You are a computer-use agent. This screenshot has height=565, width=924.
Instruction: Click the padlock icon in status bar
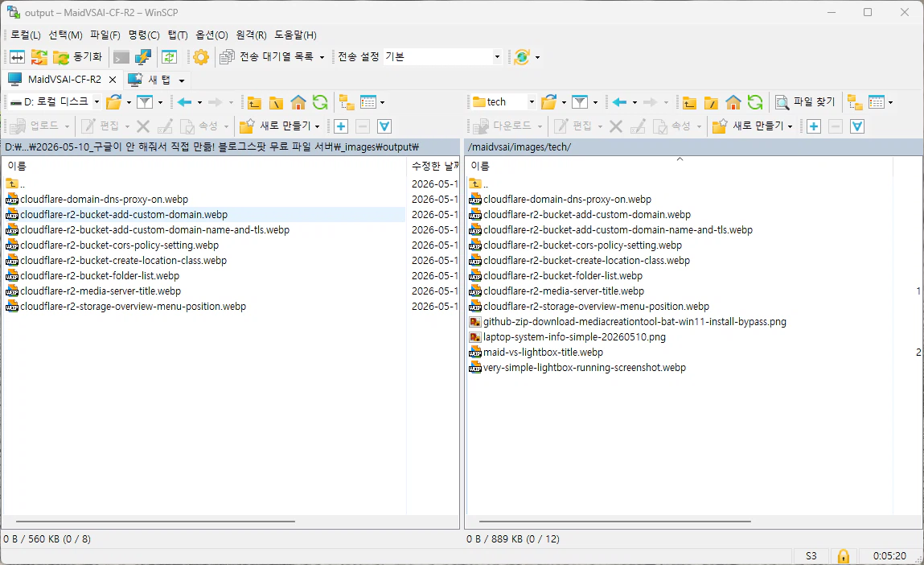844,555
